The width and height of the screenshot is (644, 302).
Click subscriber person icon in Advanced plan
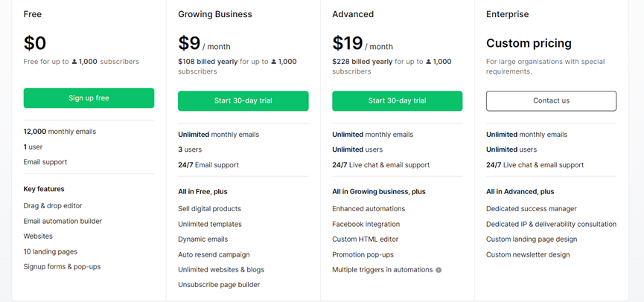(428, 62)
